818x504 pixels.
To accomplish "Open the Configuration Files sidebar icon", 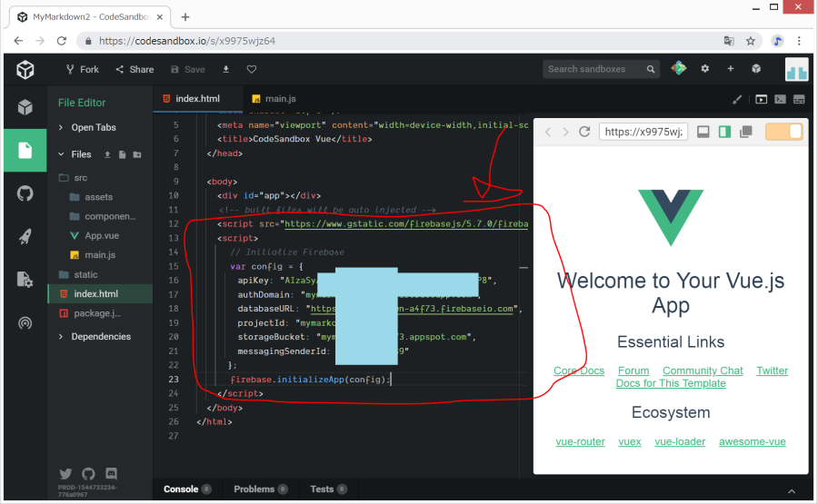I will 25,280.
